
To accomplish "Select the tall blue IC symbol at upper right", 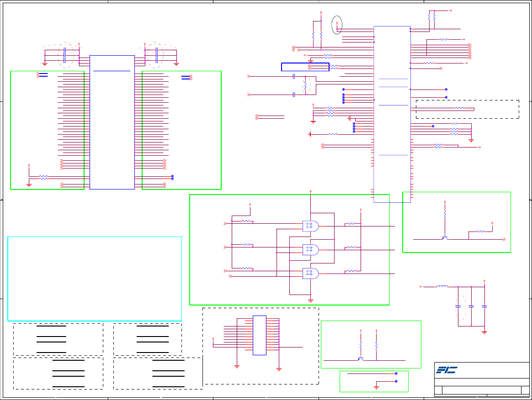I will coord(392,114).
